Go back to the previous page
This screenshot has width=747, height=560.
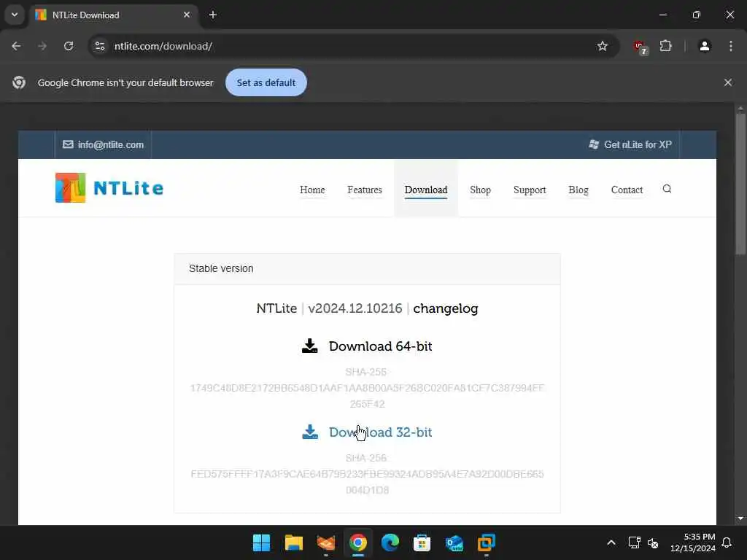point(16,46)
